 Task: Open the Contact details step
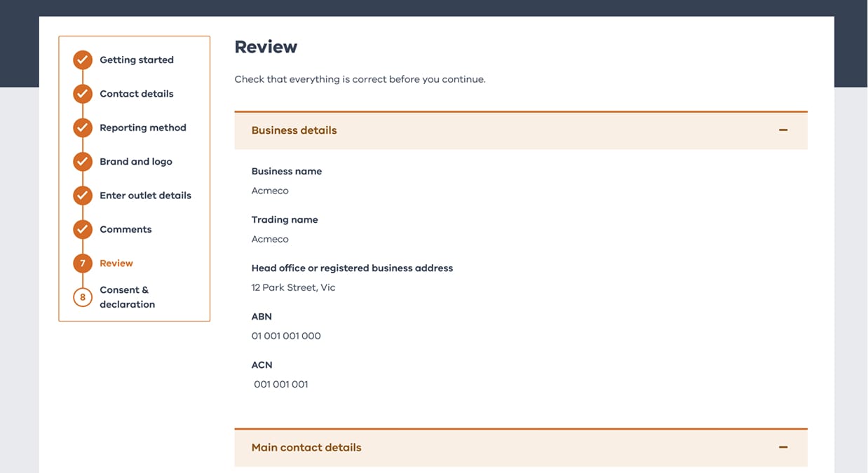click(137, 94)
